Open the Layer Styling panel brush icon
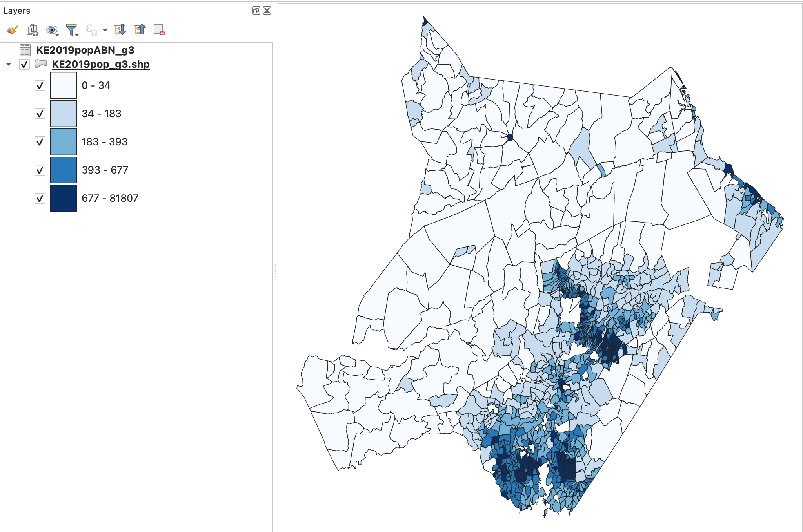Viewport: 803px width, 532px height. [x=13, y=30]
